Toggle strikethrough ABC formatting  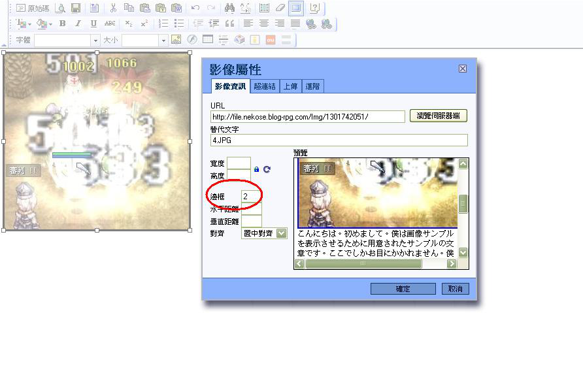(x=110, y=24)
